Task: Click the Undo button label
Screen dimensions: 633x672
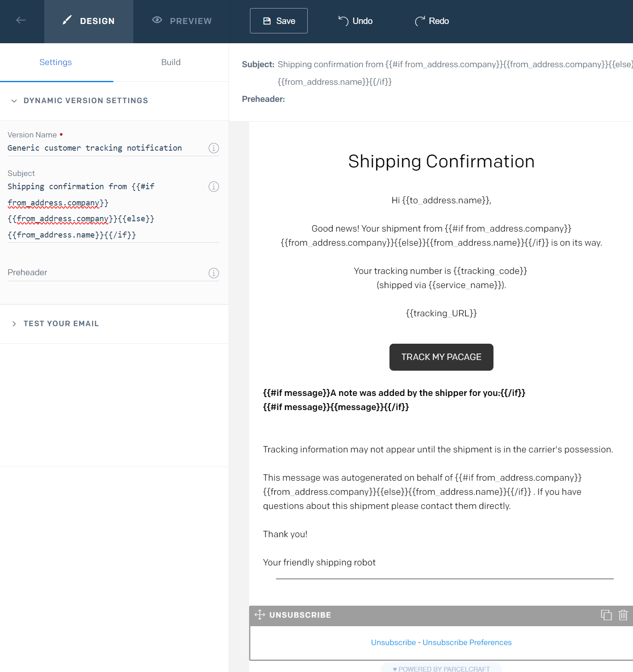Action: pyautogui.click(x=363, y=21)
